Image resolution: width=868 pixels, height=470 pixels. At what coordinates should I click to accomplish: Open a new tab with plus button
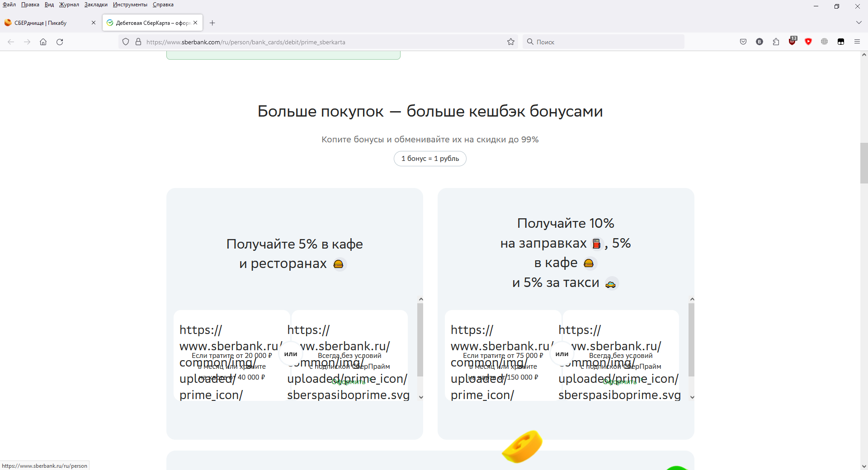212,23
